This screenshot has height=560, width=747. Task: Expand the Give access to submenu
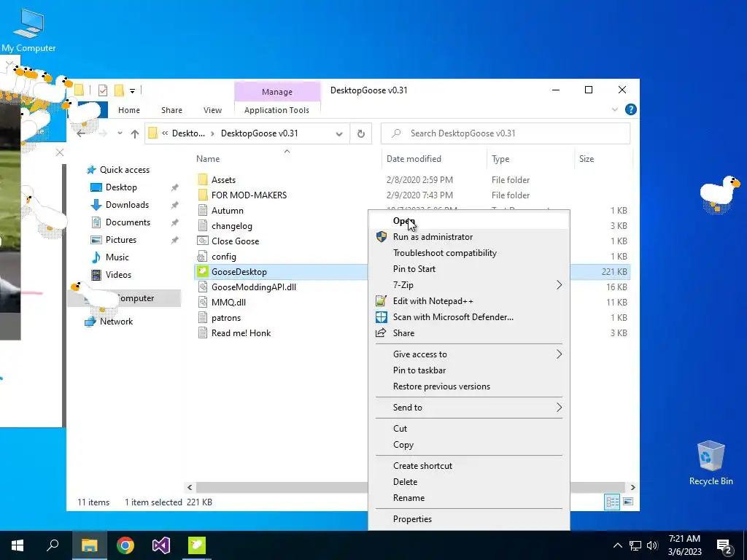click(x=469, y=354)
